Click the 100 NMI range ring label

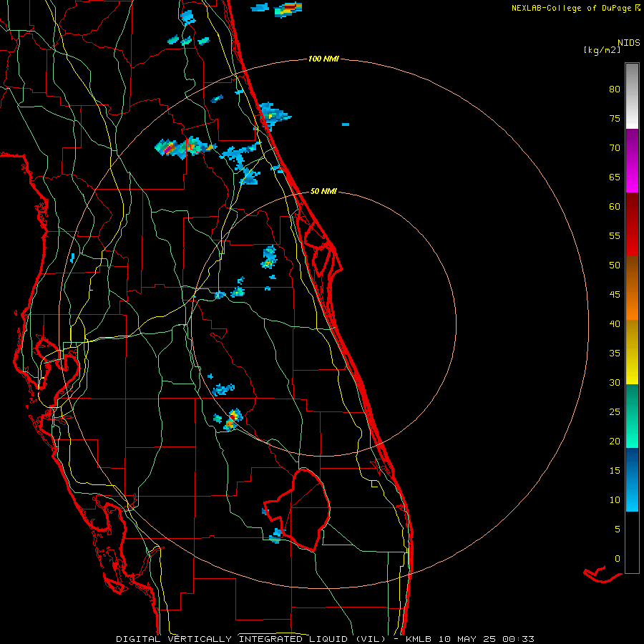tap(323, 59)
